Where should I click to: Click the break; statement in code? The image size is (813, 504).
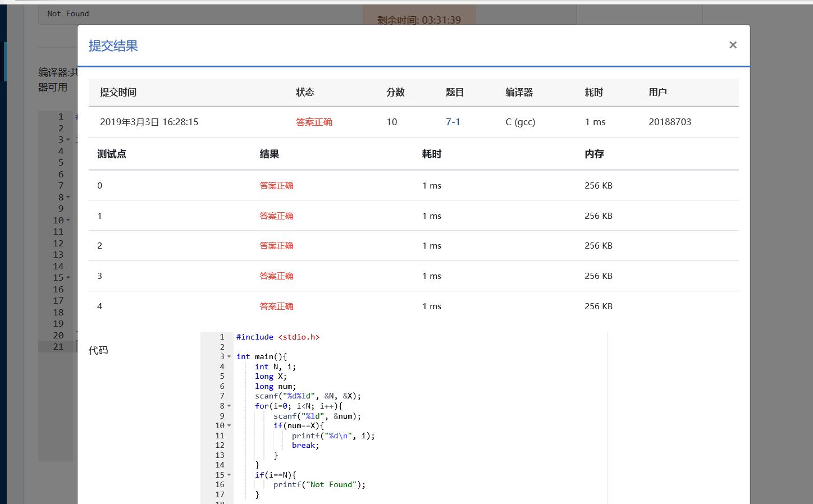[305, 445]
